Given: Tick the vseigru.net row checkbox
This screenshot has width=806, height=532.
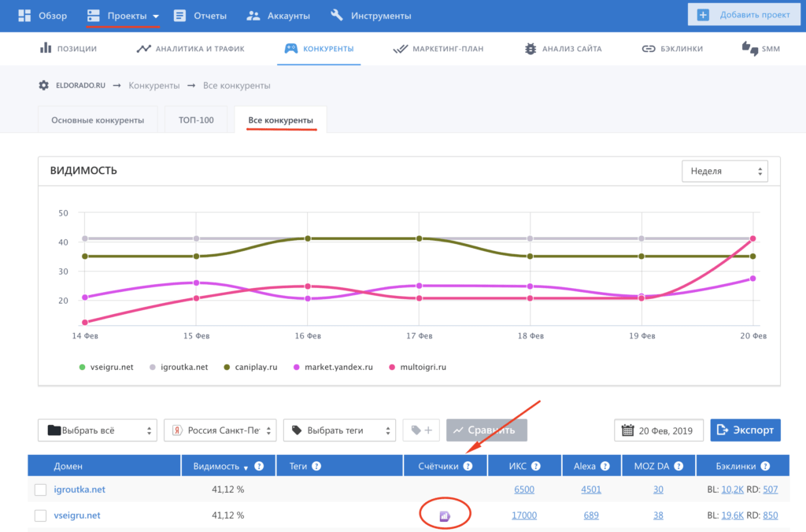Looking at the screenshot, I should [41, 515].
